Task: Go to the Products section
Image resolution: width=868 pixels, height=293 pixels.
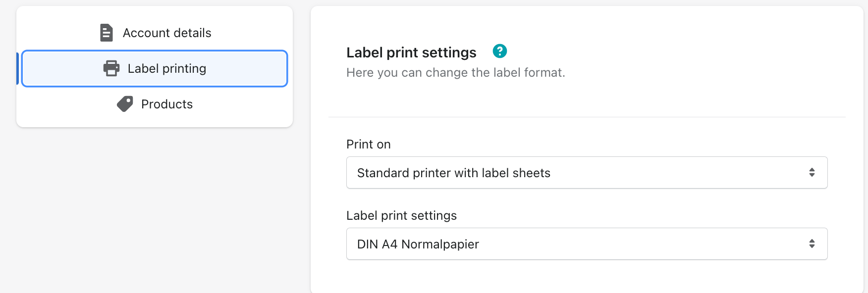Action: 155,104
